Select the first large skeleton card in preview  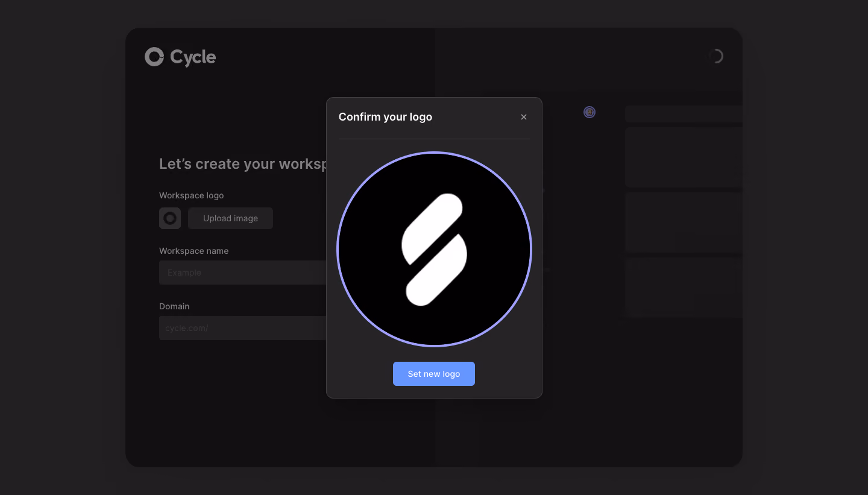[x=684, y=157]
